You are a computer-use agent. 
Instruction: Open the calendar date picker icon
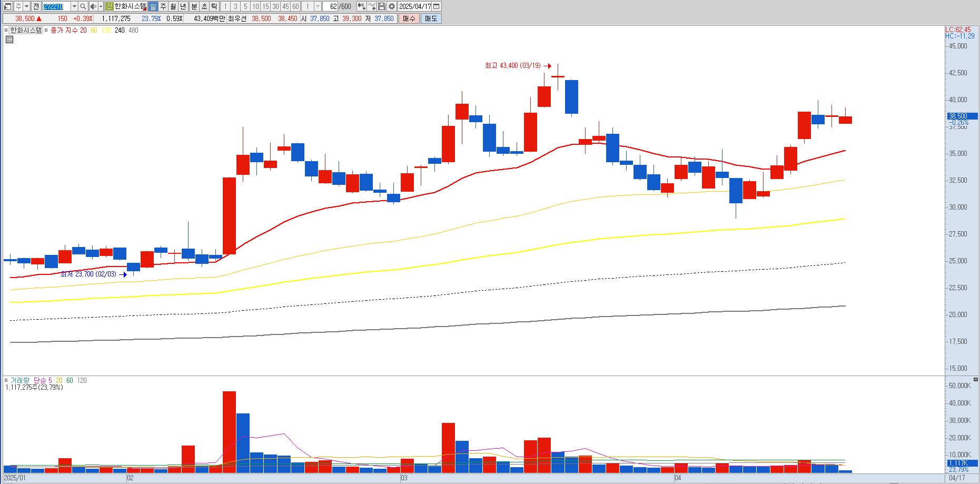[436, 6]
